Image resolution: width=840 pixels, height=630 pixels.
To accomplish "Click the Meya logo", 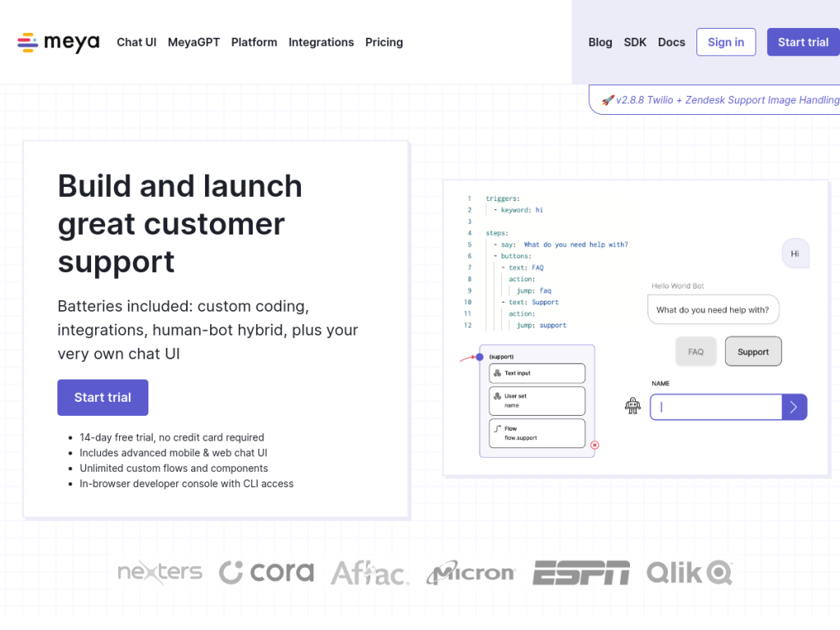I will 58,43.
